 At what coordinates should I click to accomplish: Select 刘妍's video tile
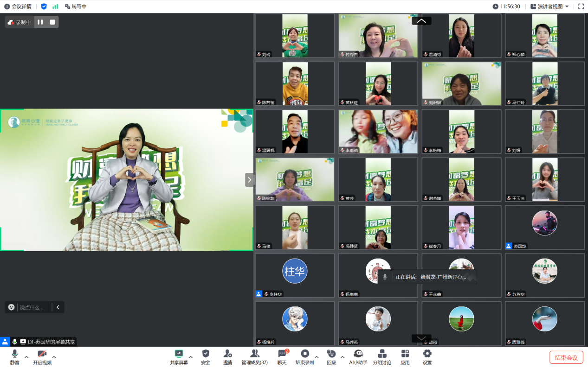(545, 132)
